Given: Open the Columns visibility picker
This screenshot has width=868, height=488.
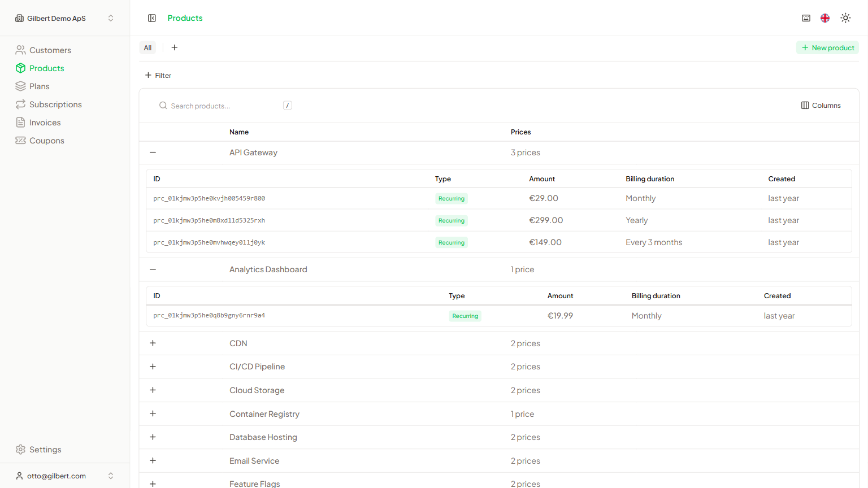Looking at the screenshot, I should click(x=821, y=105).
